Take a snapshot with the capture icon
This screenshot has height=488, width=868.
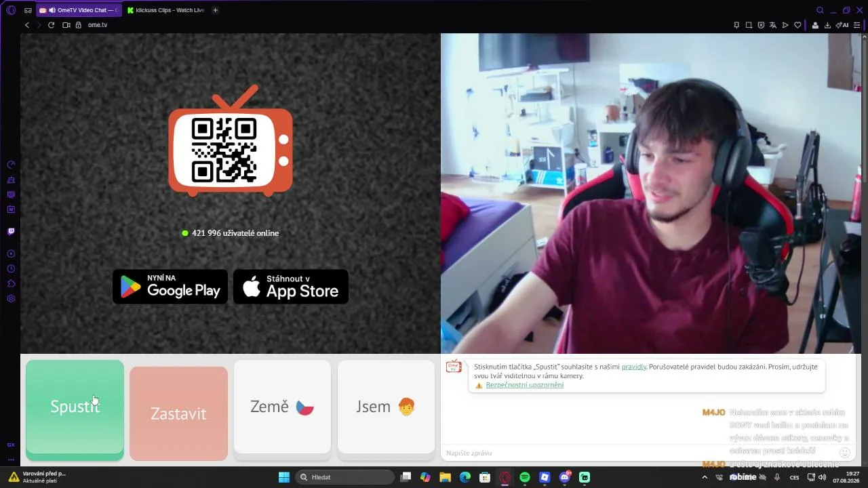[749, 25]
